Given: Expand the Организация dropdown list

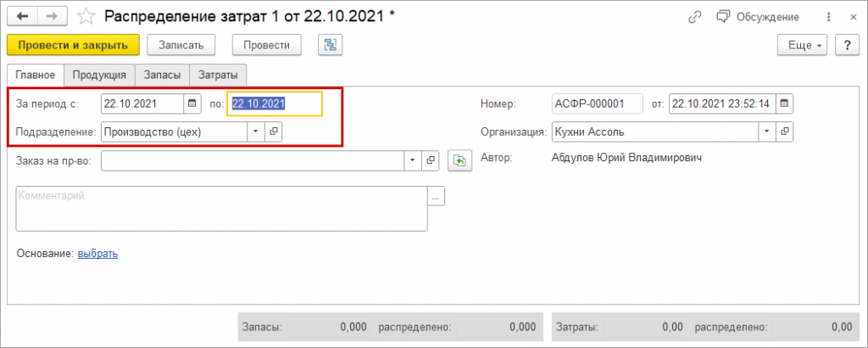Looking at the screenshot, I should [766, 132].
